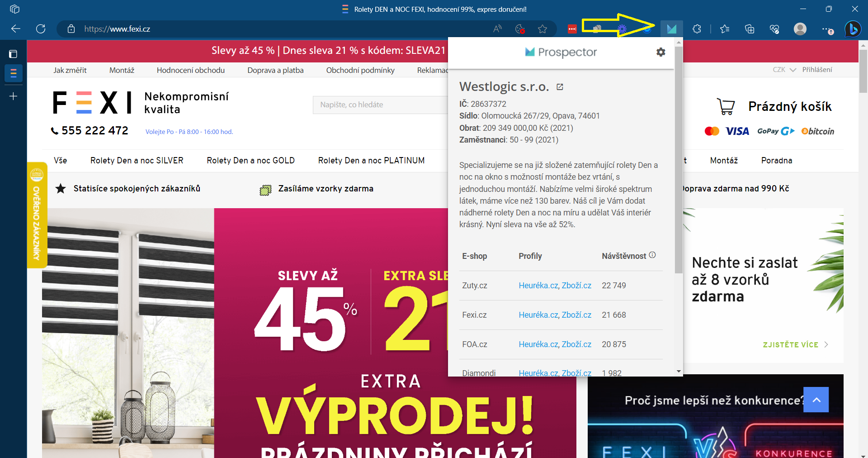Open Collections panel

tap(750, 29)
